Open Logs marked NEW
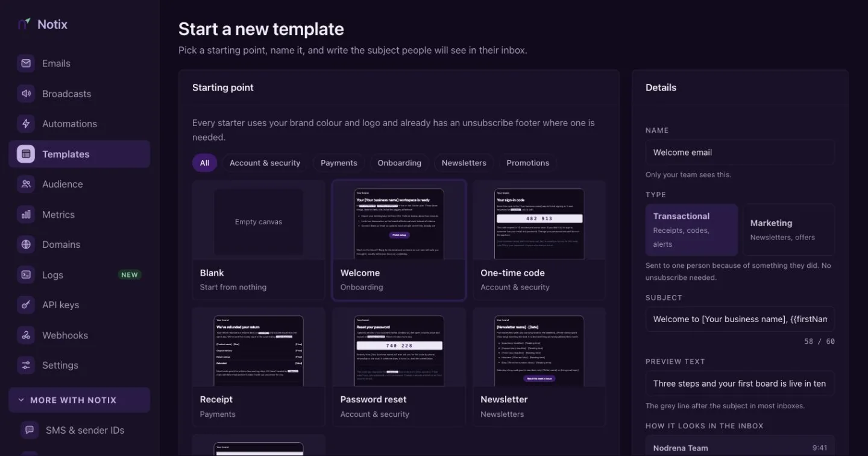Screen dimensions: 868x456 pyautogui.click(x=79, y=274)
